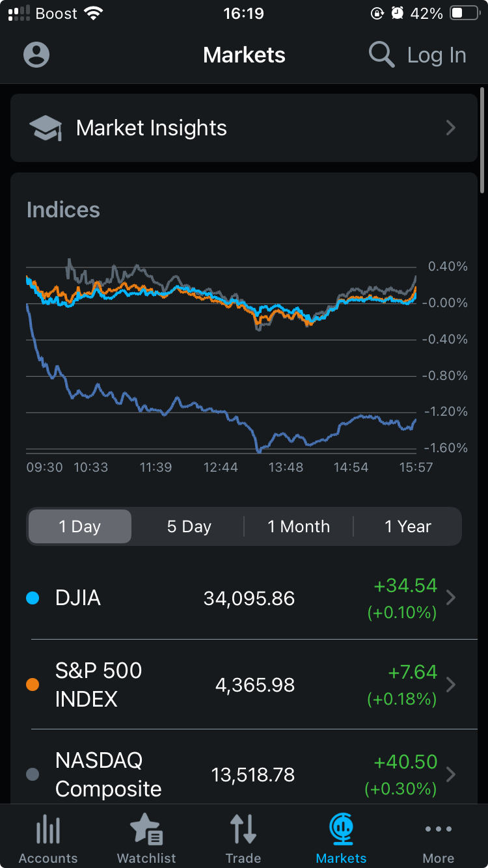Switch chart range to 5 Day
488x868 pixels.
point(189,526)
